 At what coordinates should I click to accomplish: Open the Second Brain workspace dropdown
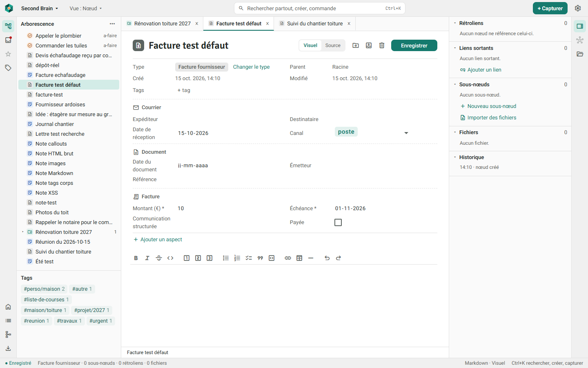(40, 8)
